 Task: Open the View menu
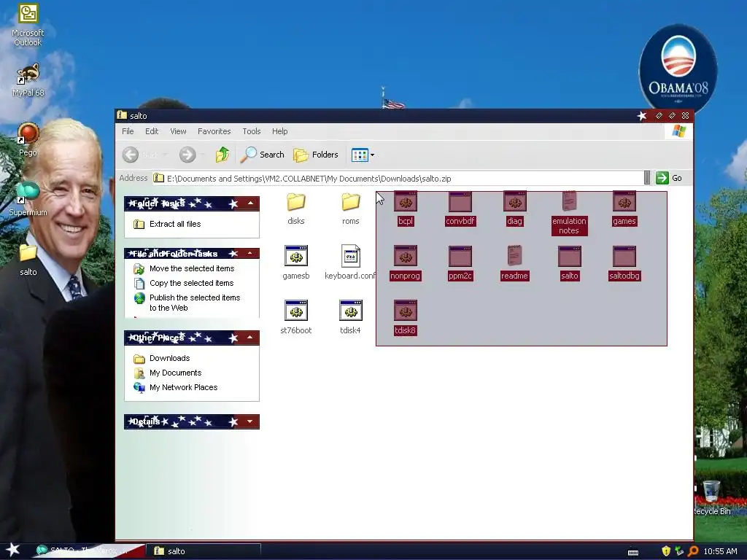[x=178, y=131]
